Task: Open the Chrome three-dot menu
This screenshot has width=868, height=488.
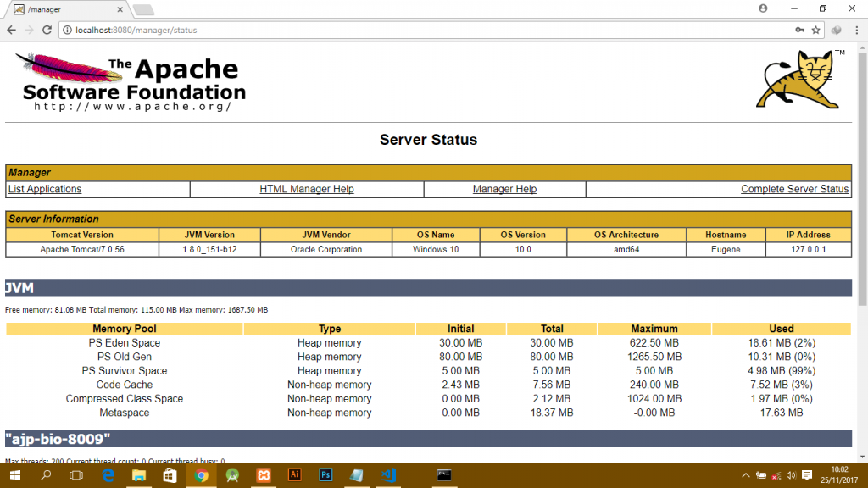Action: tap(857, 30)
